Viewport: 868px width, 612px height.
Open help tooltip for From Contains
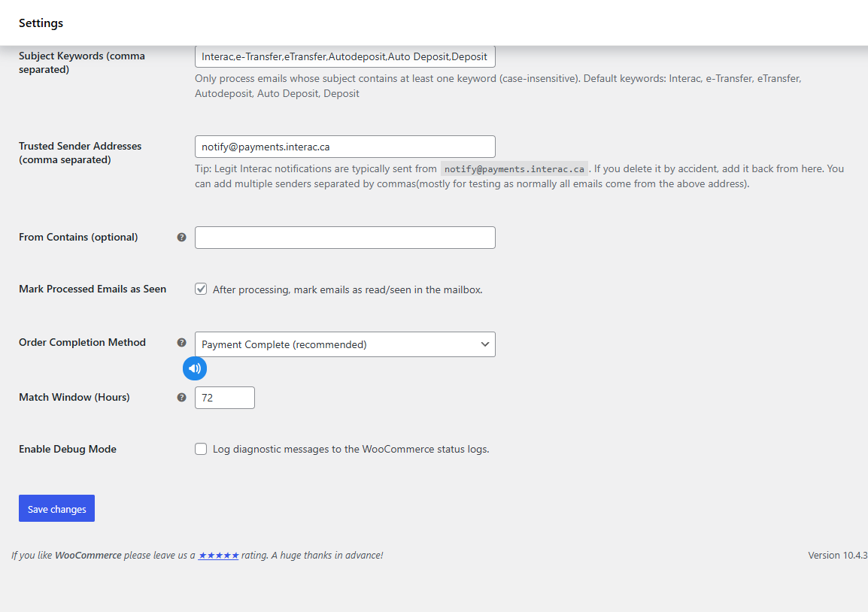tap(181, 237)
